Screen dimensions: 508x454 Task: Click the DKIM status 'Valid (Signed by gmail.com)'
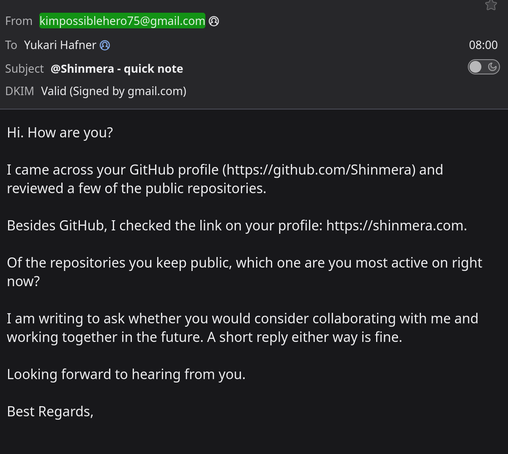coord(114,91)
